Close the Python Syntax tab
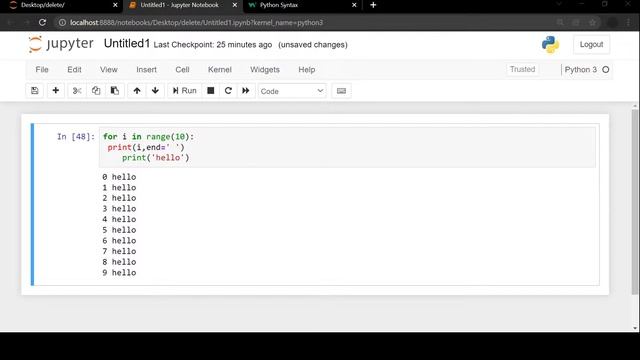This screenshot has width=640, height=360. (354, 5)
